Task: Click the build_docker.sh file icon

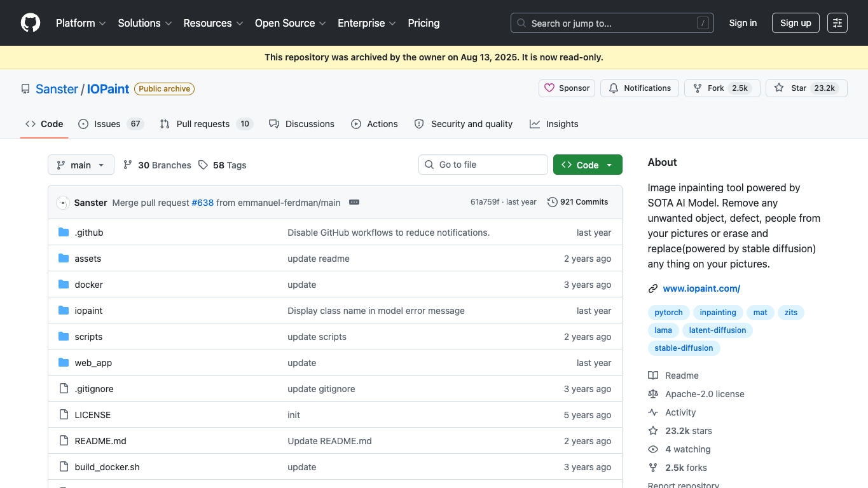Action: (x=64, y=467)
